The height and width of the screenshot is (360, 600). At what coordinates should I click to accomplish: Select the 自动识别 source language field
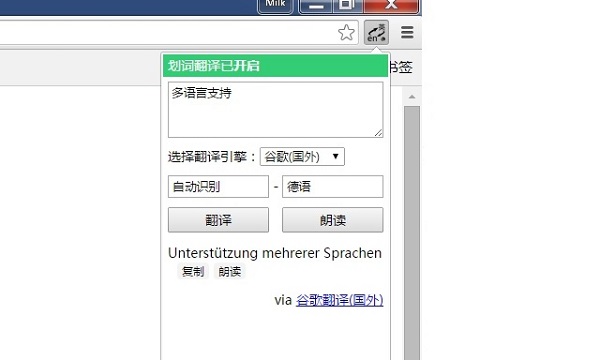tap(218, 187)
